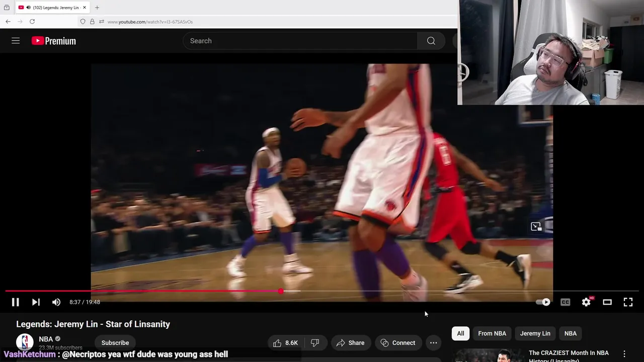This screenshot has width=644, height=362.
Task: Click the search magnifier button
Action: pos(431,41)
